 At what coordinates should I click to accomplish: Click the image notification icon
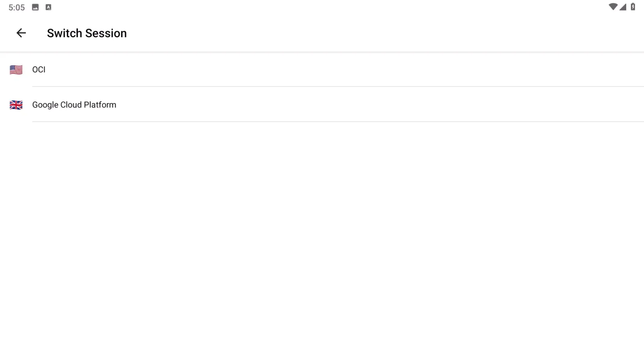(35, 7)
